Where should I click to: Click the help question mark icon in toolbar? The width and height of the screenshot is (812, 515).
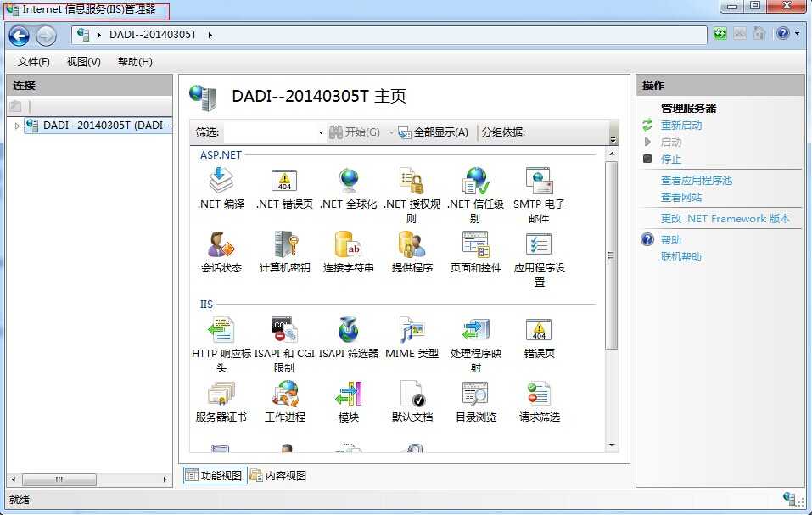click(783, 34)
